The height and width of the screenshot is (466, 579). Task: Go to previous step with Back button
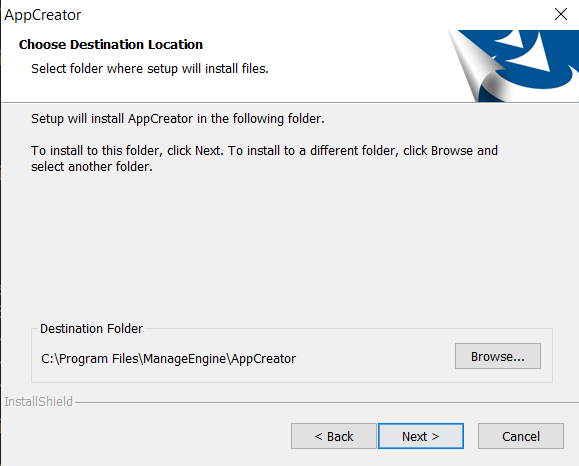click(x=334, y=436)
